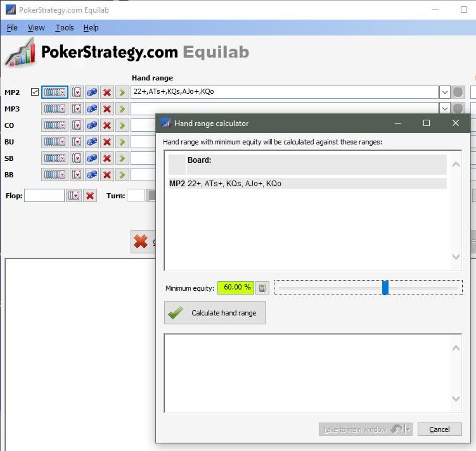Click the Turn input field
Image resolution: width=476 pixels, height=451 pixels.
pyautogui.click(x=136, y=196)
